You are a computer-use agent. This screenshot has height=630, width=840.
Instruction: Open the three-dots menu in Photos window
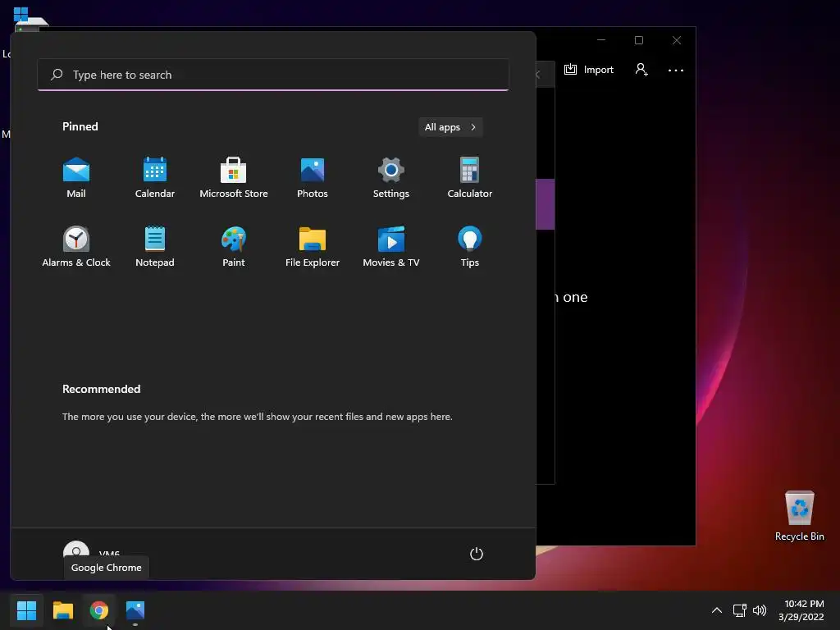[676, 71]
